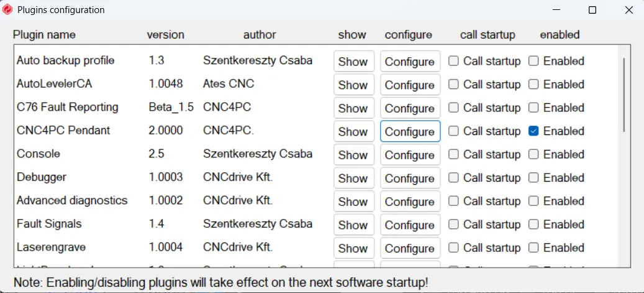
Task: Configure the CNC4PC Pendant plugin
Action: 409,131
